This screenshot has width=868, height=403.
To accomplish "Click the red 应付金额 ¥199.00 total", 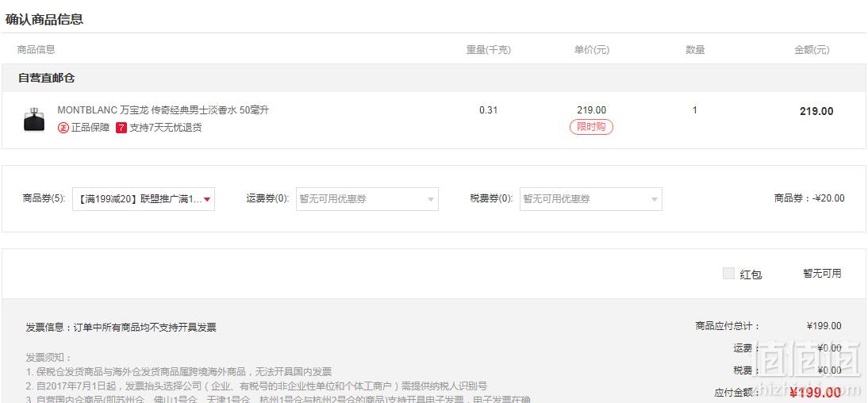I will pyautogui.click(x=816, y=393).
